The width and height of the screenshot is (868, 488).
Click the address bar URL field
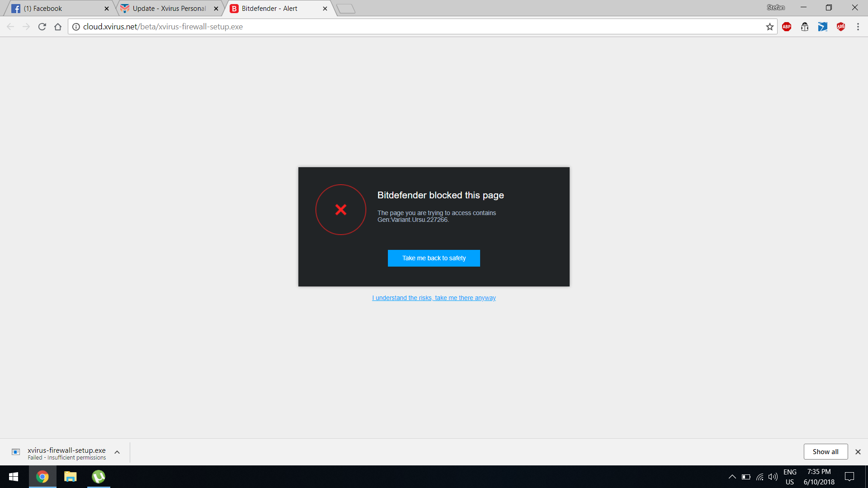point(407,27)
